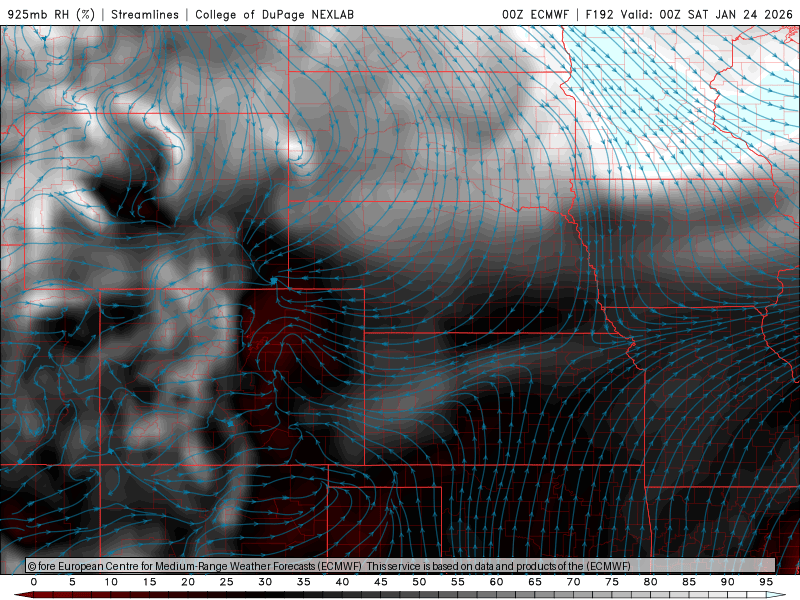Click the "55" label on the color scale

[458, 582]
